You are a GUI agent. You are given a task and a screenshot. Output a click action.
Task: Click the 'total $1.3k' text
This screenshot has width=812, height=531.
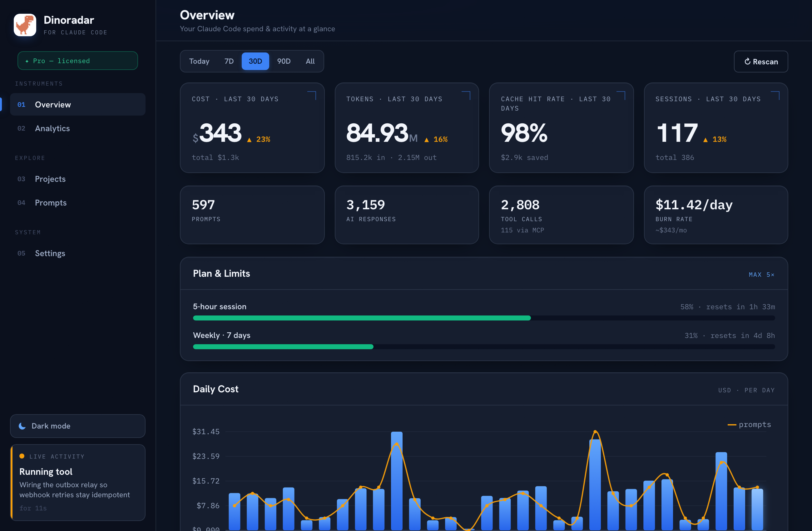pos(215,157)
